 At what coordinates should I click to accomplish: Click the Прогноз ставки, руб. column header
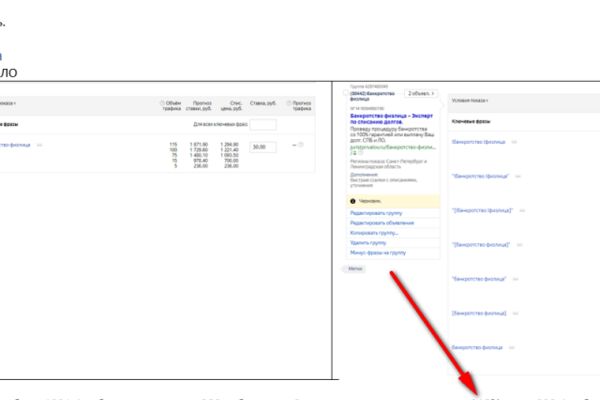point(199,106)
